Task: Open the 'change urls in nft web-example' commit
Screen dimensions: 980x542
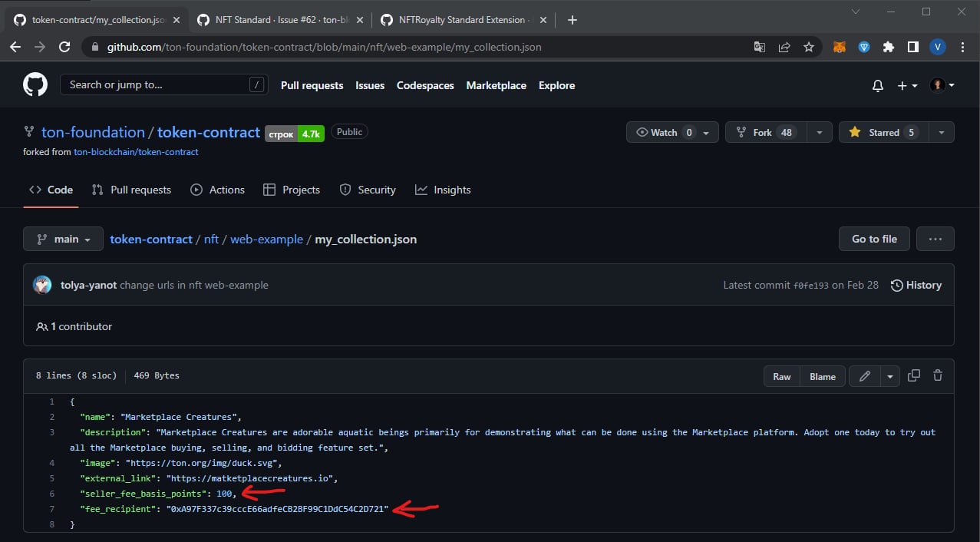Action: click(x=194, y=285)
